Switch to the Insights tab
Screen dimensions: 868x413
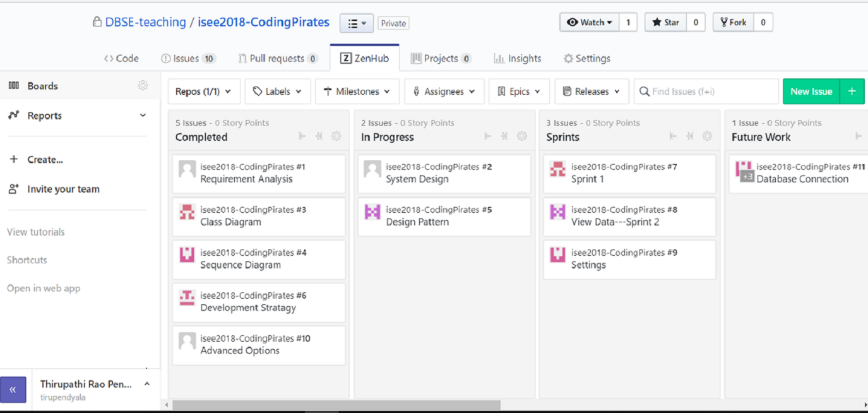tap(518, 58)
